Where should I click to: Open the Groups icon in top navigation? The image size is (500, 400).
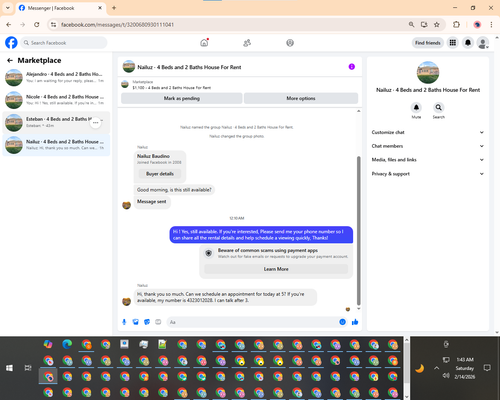pyautogui.click(x=290, y=43)
